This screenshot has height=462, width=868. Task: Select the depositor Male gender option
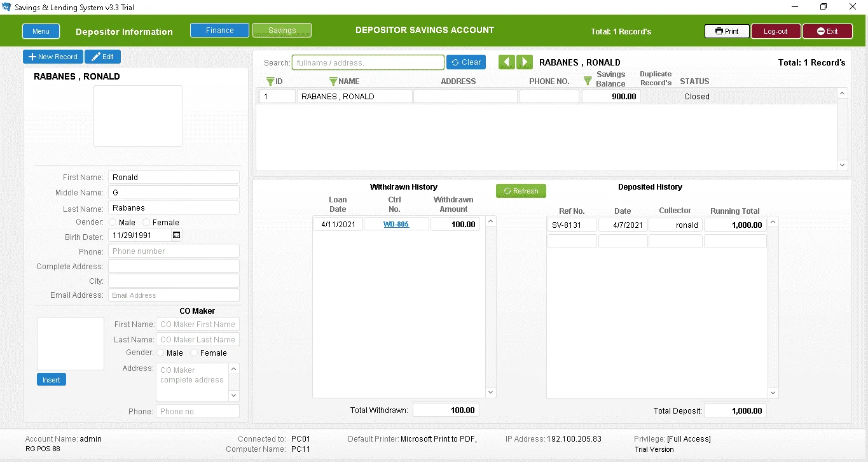pyautogui.click(x=113, y=223)
